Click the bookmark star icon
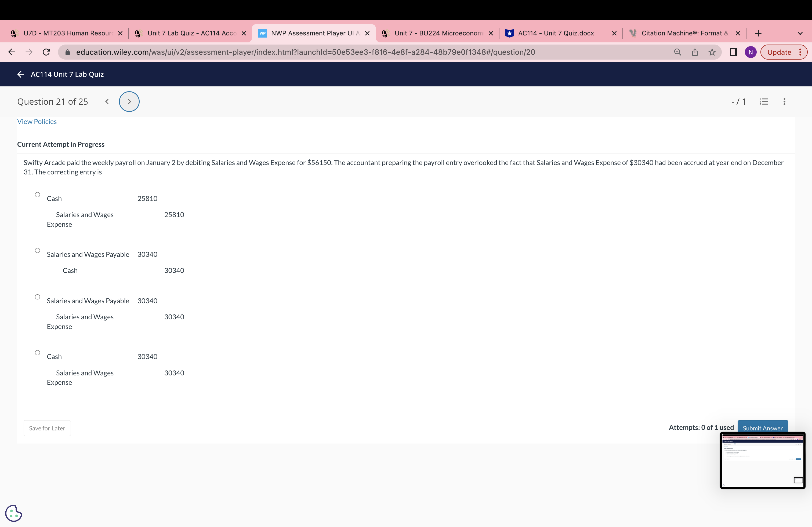 coord(712,52)
